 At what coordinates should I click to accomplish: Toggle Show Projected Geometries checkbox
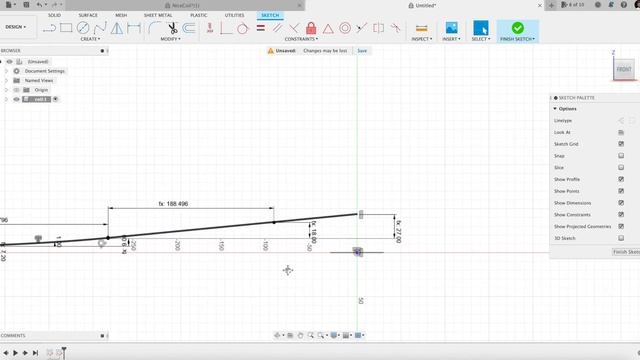point(621,226)
